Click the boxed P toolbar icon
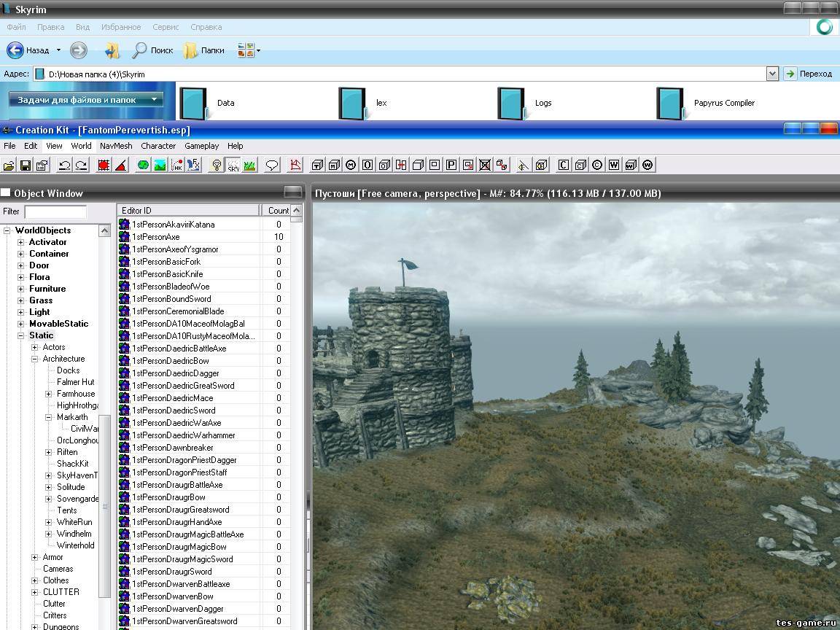The width and height of the screenshot is (840, 630). pyautogui.click(x=451, y=166)
